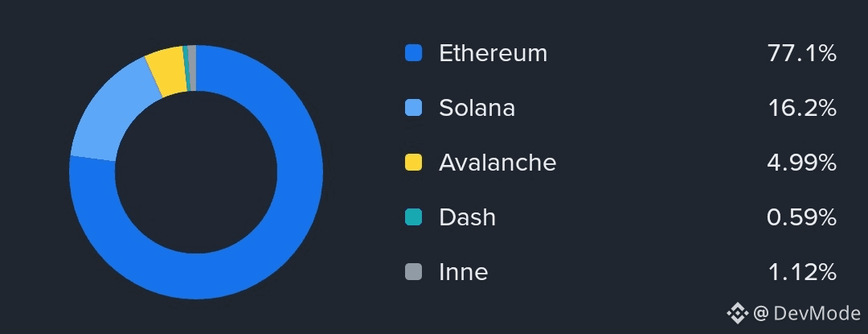Screen dimensions: 868x334
Task: Click the Inne legend label
Action: tap(463, 272)
